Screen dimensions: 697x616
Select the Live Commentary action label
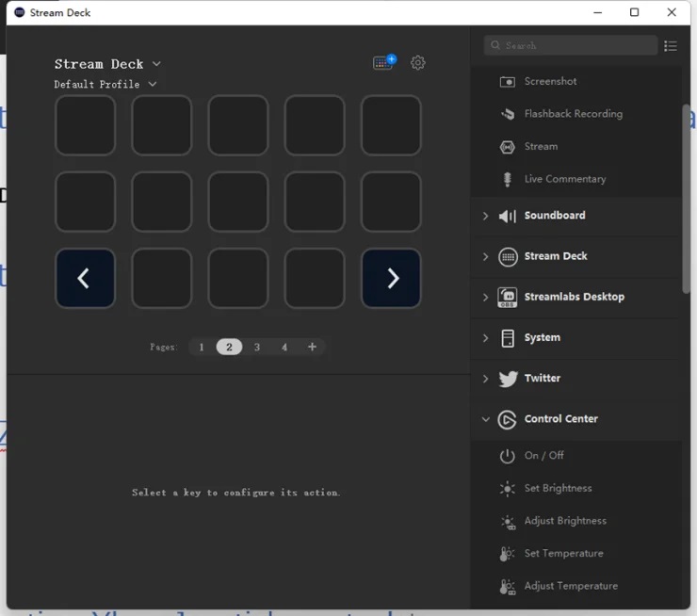pos(565,179)
